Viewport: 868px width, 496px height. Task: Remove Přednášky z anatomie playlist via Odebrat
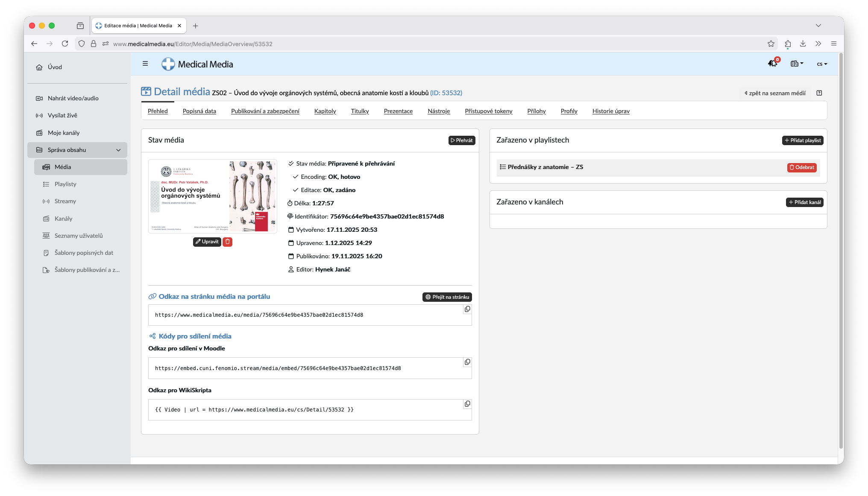point(802,167)
